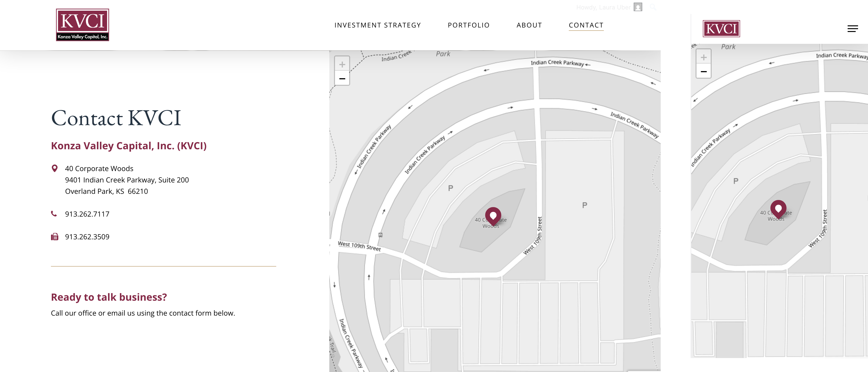Click the user avatar beside Howdy greeting
868x372 pixels.
point(637,7)
